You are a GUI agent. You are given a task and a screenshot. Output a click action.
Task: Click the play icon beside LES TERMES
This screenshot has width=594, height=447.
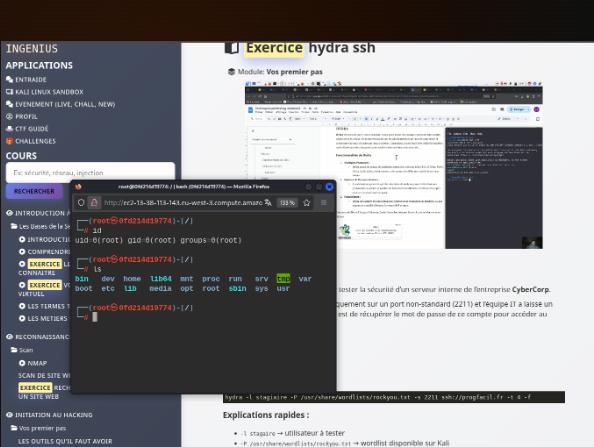pos(22,306)
